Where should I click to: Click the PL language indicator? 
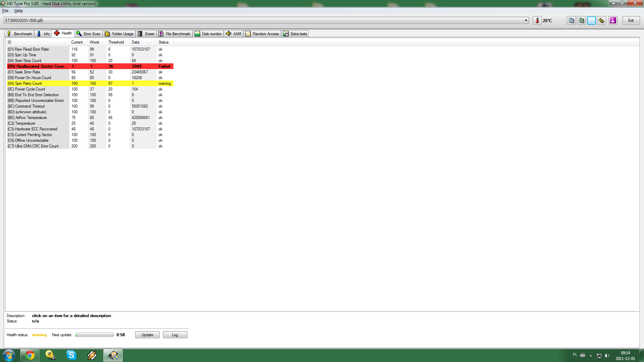(x=575, y=355)
